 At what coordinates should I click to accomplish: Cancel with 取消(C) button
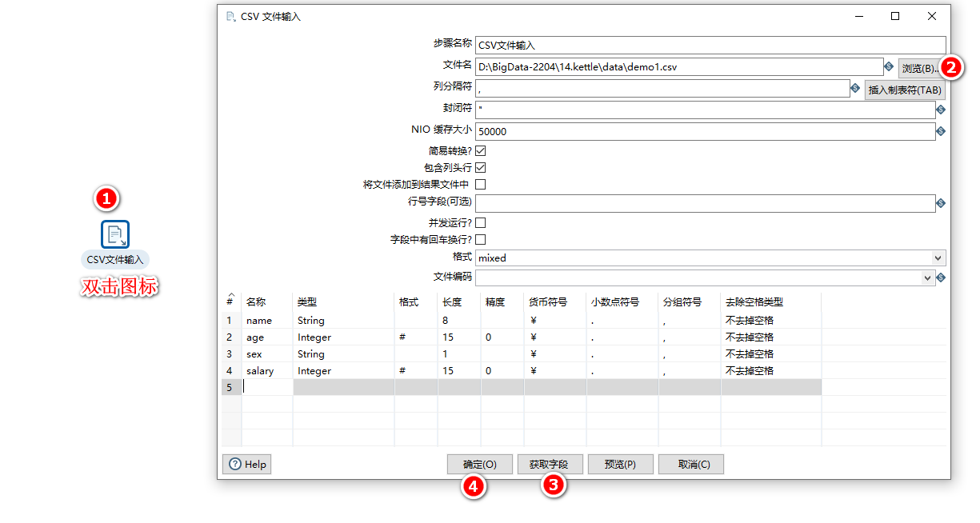click(691, 464)
